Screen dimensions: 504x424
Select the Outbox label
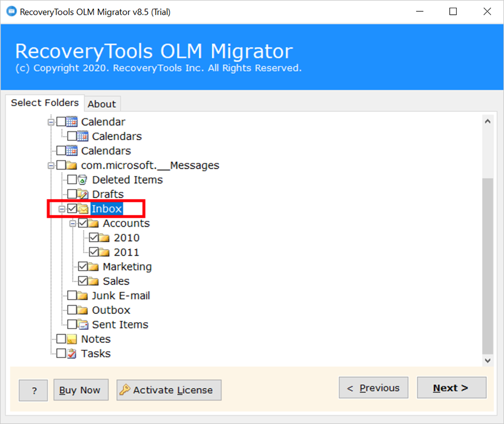111,310
